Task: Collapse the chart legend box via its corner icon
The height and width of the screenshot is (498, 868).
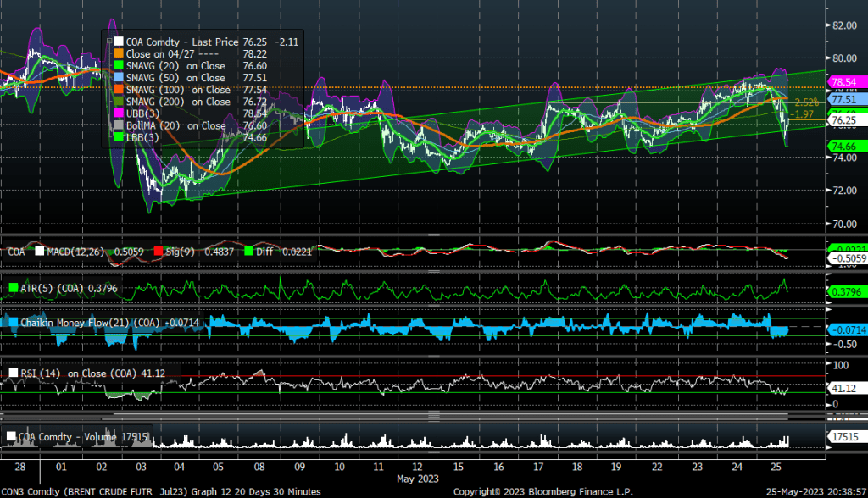Action: (x=109, y=41)
